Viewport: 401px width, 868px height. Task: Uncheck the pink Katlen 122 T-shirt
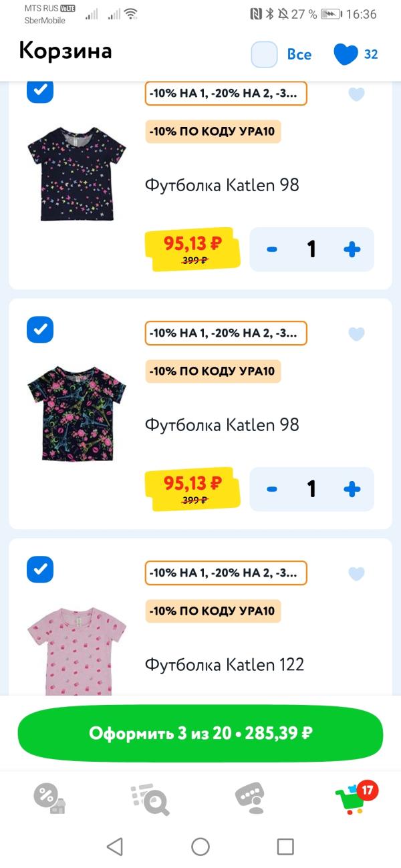(40, 569)
